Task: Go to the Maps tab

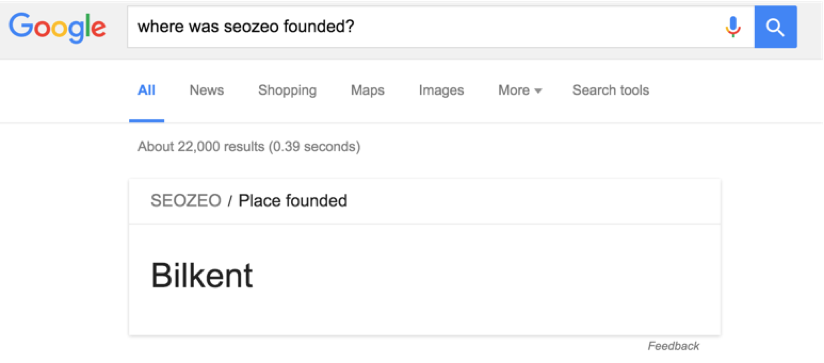Action: click(x=368, y=90)
